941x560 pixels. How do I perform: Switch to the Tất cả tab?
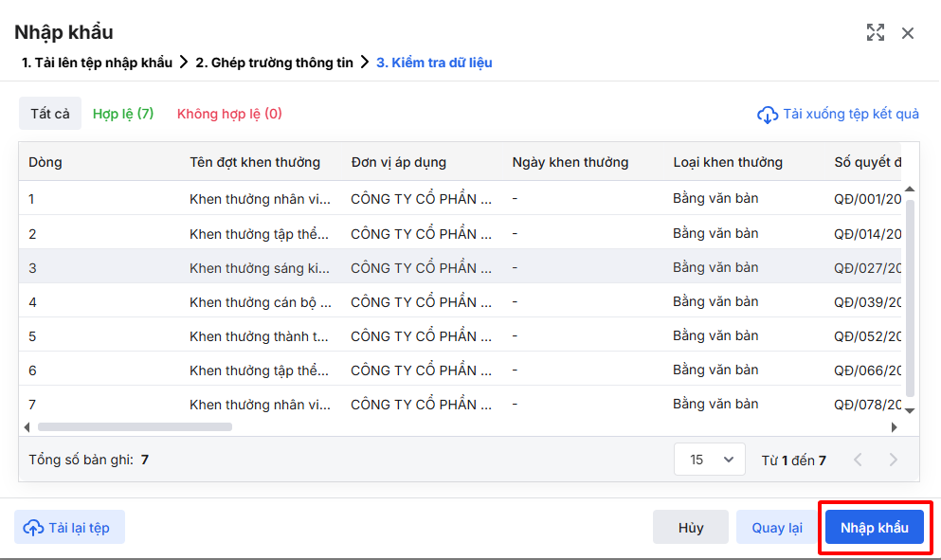click(50, 114)
